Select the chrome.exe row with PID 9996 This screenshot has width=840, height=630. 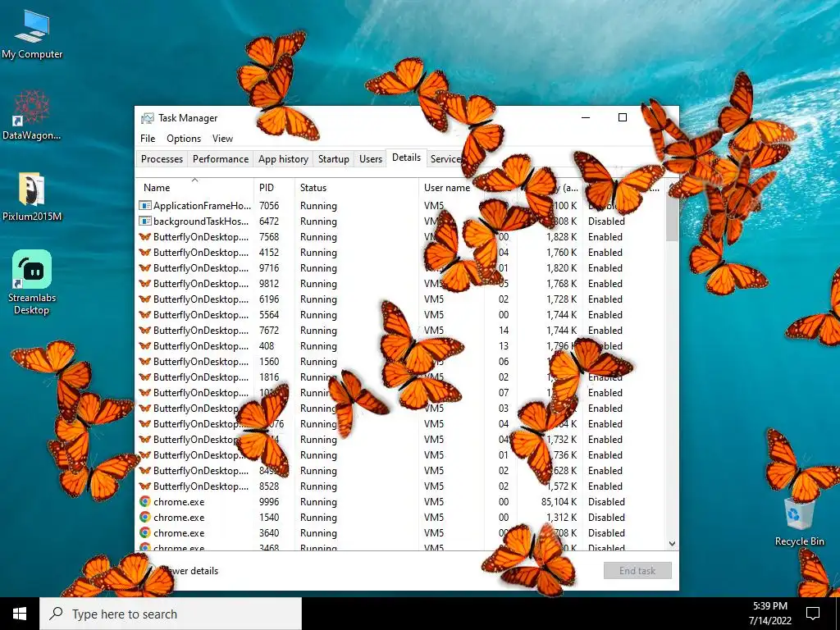[400, 501]
